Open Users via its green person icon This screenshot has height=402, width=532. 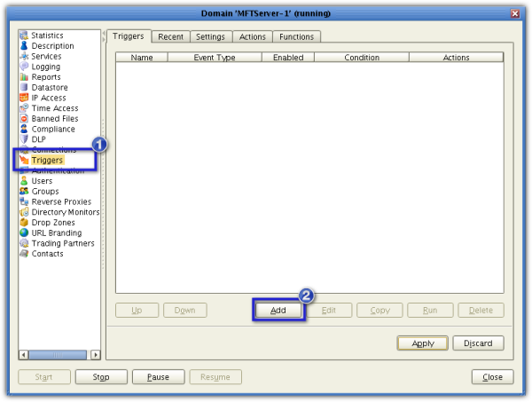point(24,181)
